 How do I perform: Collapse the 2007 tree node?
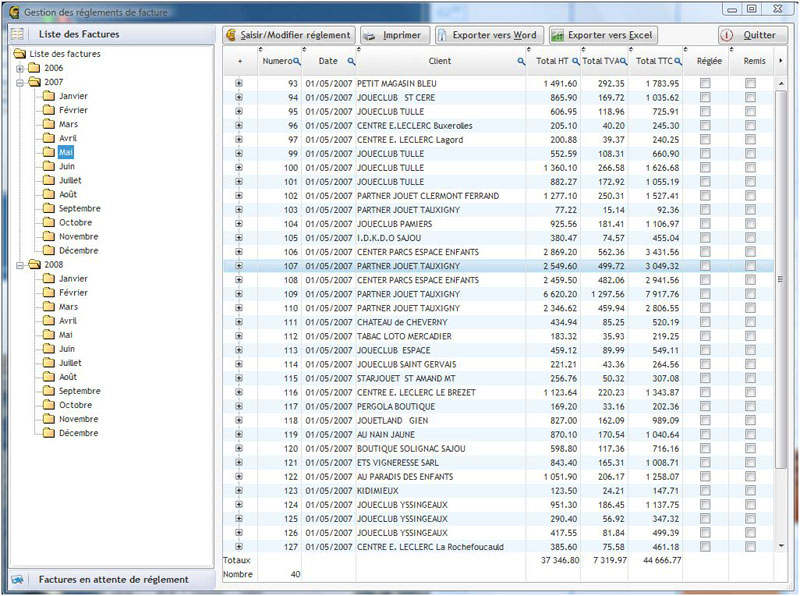coord(20,82)
